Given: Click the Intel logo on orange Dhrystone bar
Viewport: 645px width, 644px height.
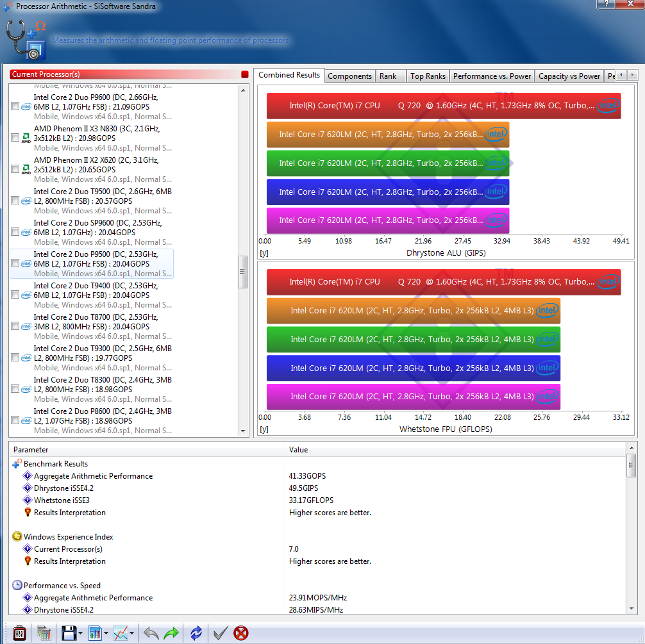Looking at the screenshot, I should (496, 134).
